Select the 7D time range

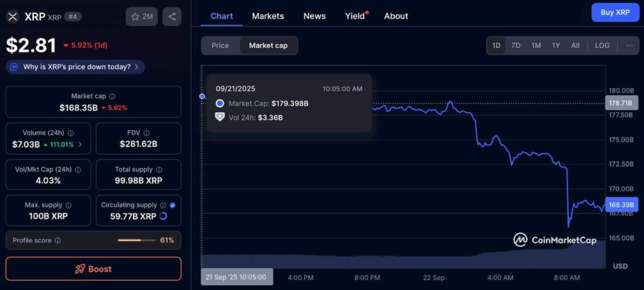(x=516, y=45)
